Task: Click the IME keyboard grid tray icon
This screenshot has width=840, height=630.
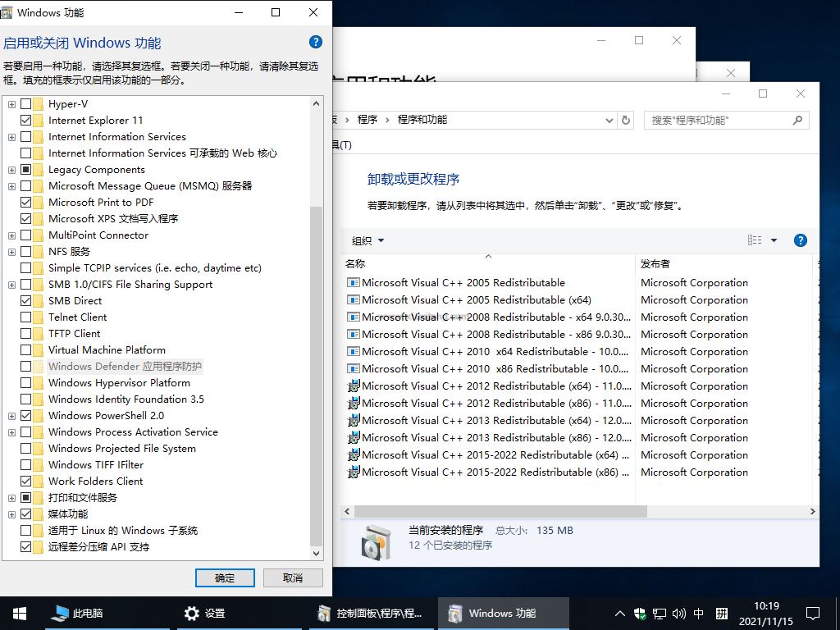Action: [x=722, y=614]
